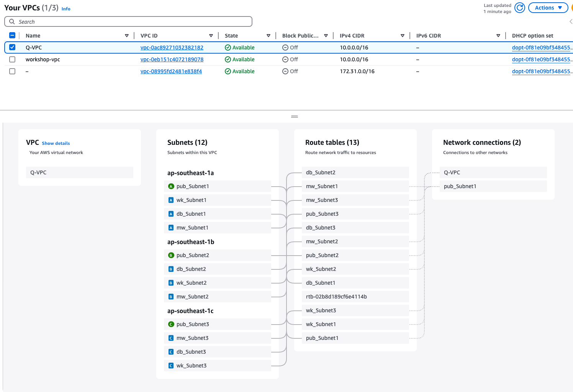Viewport: 573px width, 392px height.
Task: Click the green C icon beside pub_Subnet3
Action: pos(171,324)
